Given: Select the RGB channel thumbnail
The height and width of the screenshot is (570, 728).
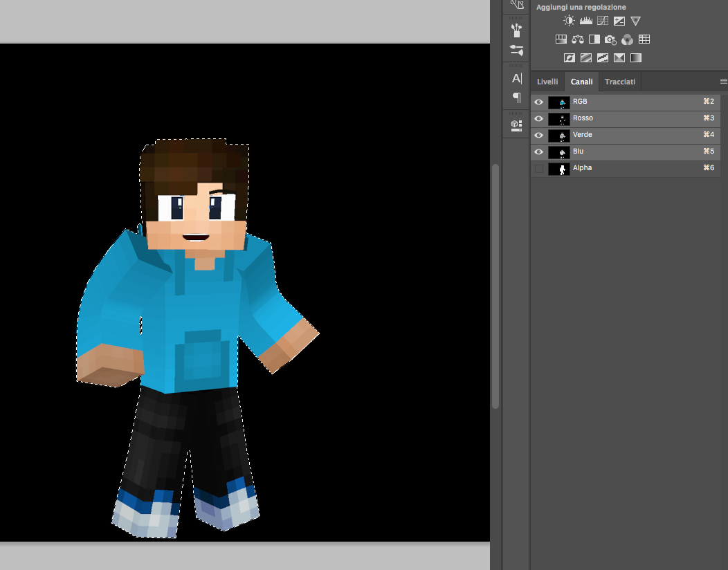Looking at the screenshot, I should pos(559,102).
